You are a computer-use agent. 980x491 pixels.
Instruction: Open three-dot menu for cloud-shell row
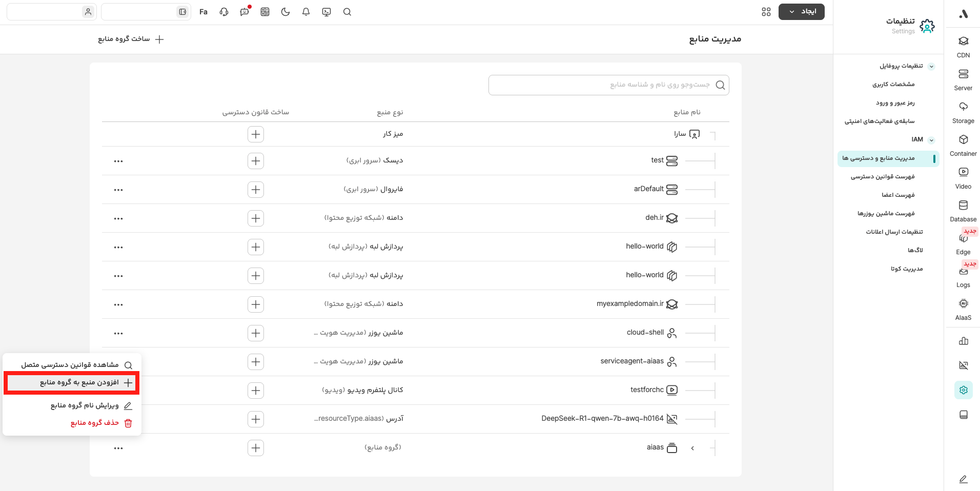coord(118,333)
